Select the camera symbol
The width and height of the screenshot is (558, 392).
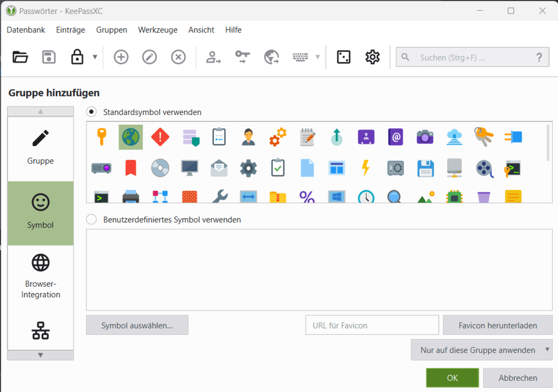[x=425, y=137]
